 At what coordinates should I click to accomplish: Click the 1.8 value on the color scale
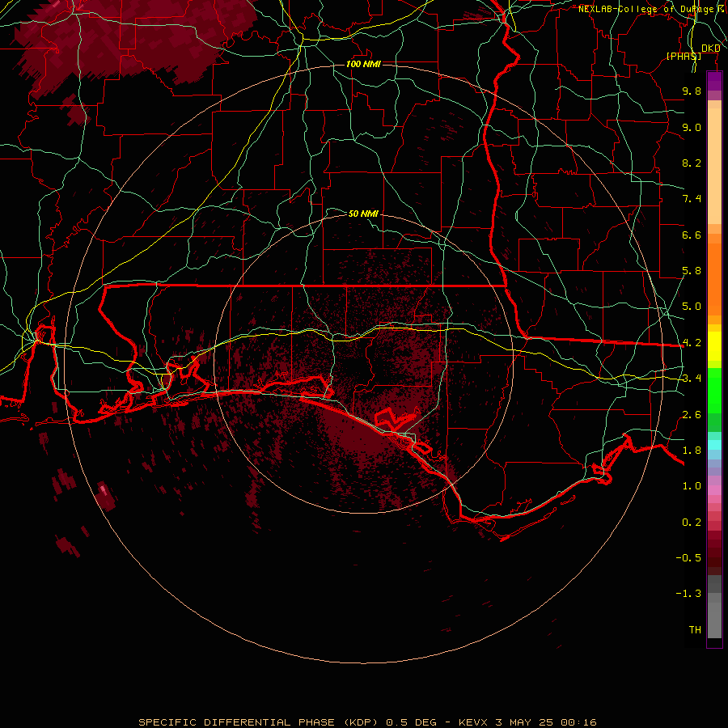click(x=692, y=451)
